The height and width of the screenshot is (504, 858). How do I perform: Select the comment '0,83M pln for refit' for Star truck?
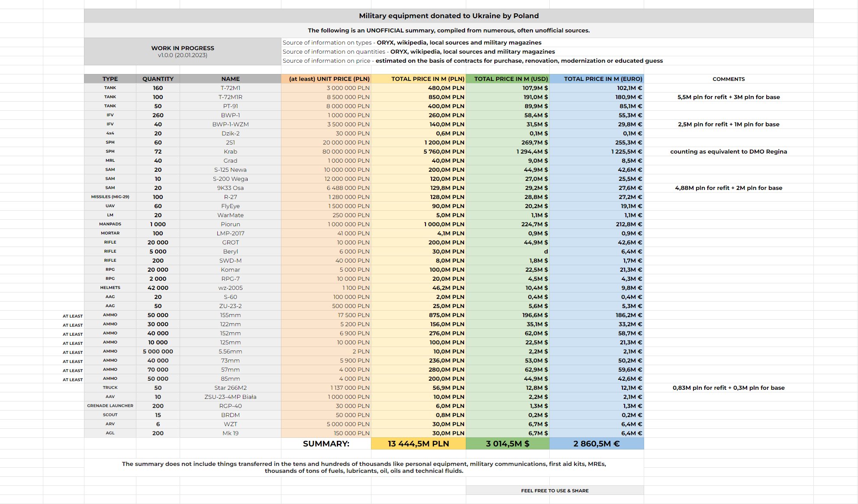729,388
